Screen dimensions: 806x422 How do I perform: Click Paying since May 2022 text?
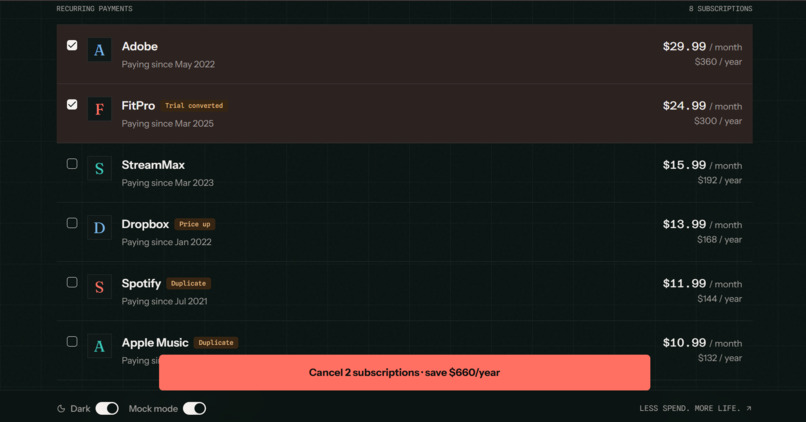(168, 64)
